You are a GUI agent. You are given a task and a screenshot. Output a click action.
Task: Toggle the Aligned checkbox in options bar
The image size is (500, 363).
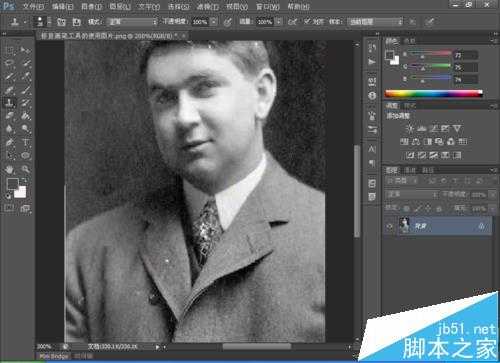click(307, 22)
